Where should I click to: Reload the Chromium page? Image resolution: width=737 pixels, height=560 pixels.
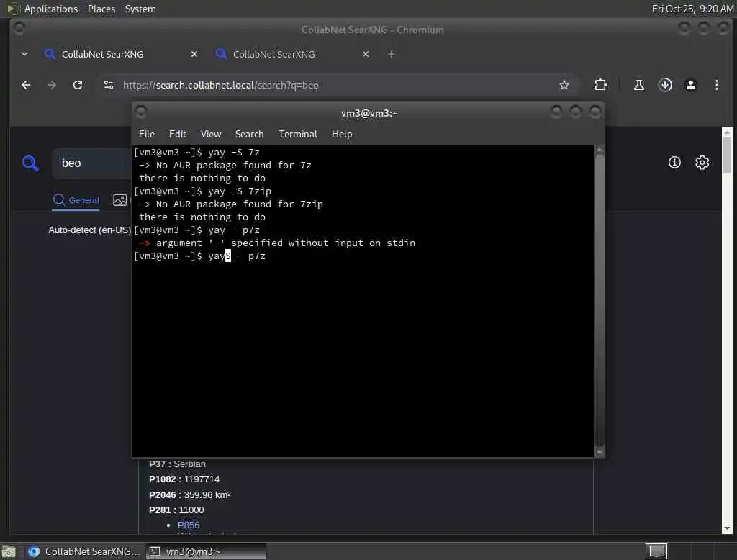pyautogui.click(x=78, y=85)
